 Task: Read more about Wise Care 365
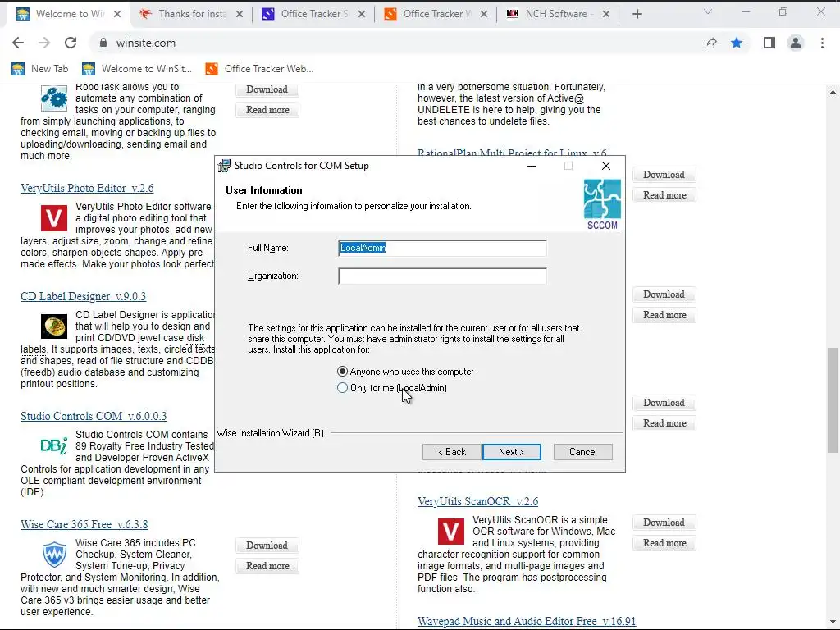[267, 566]
